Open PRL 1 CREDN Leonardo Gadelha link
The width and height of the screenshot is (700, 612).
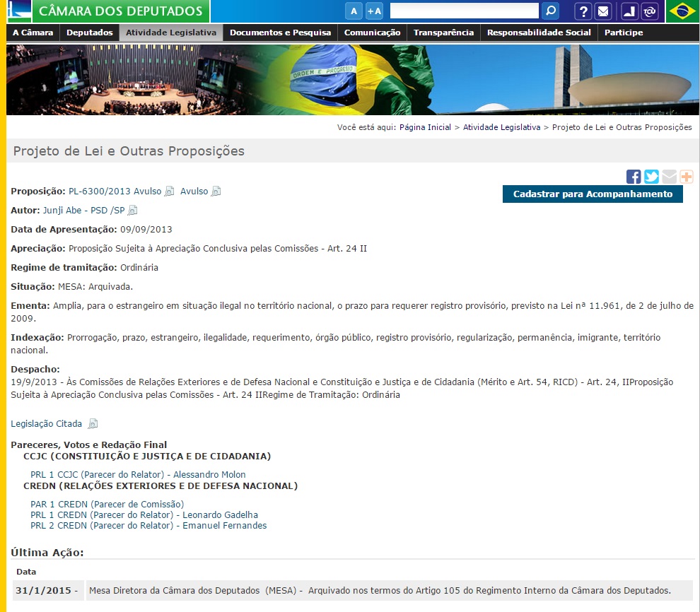coord(144,514)
